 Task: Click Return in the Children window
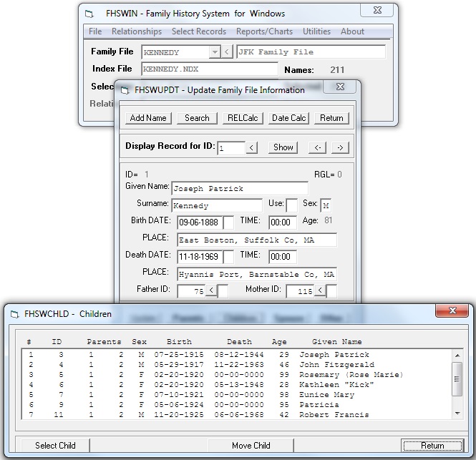click(x=432, y=446)
